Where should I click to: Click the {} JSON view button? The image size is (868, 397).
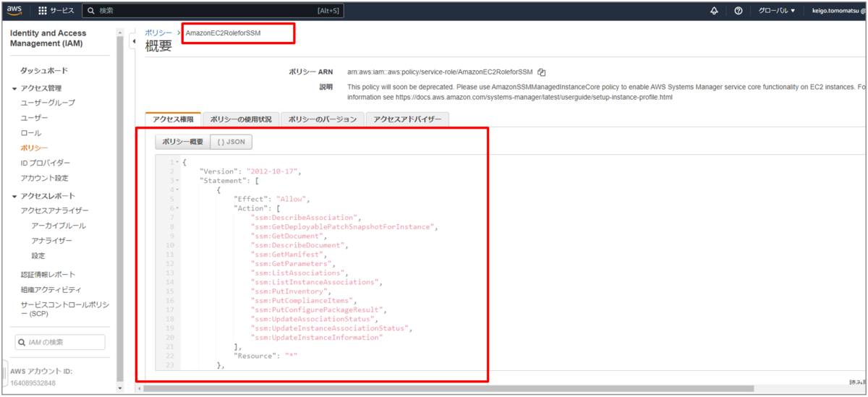pos(231,142)
